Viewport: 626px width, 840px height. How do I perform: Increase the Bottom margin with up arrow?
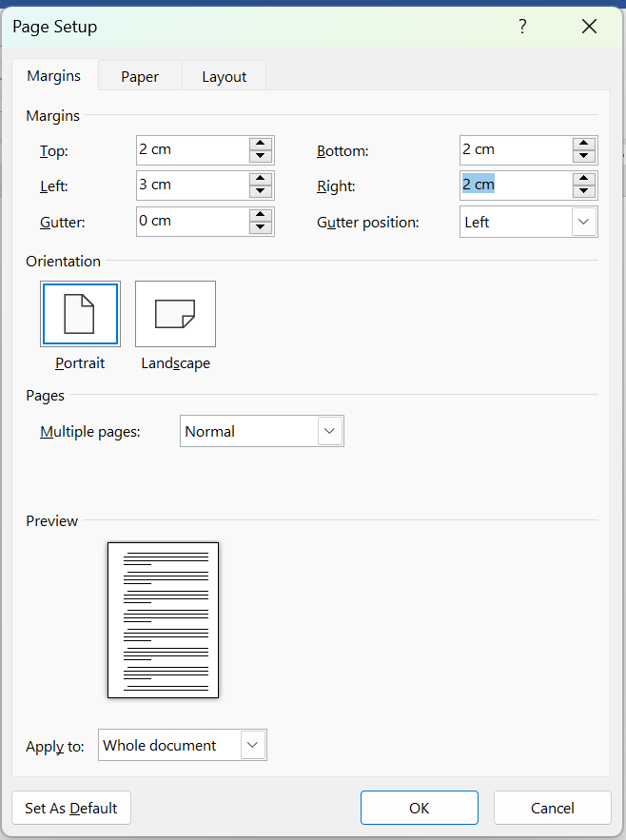coord(584,144)
